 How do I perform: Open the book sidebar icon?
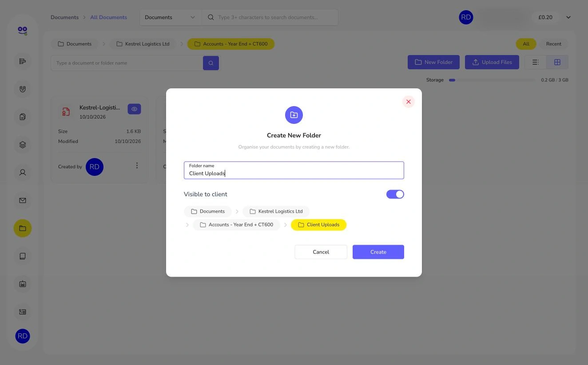[x=23, y=256]
